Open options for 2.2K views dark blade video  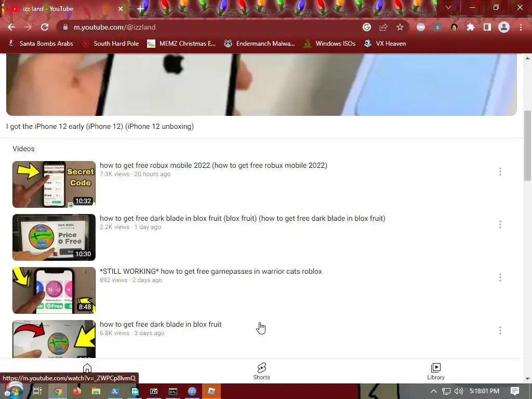[500, 224]
